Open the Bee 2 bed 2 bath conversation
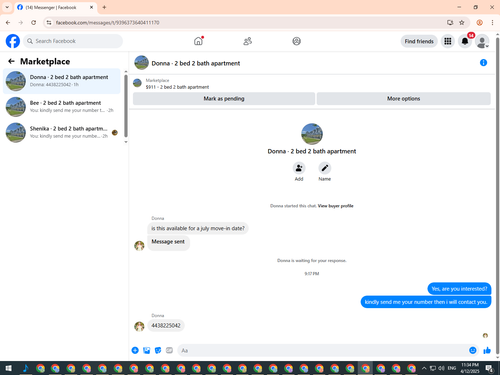 pos(62,107)
